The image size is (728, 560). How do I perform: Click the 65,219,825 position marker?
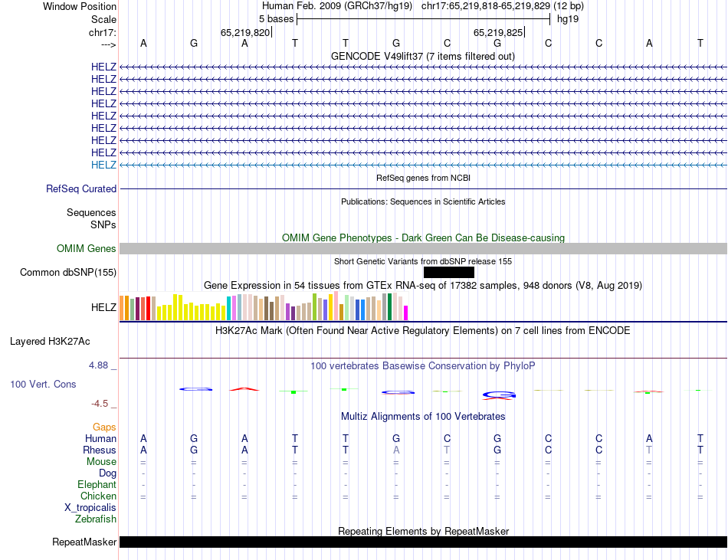pyautogui.click(x=498, y=32)
